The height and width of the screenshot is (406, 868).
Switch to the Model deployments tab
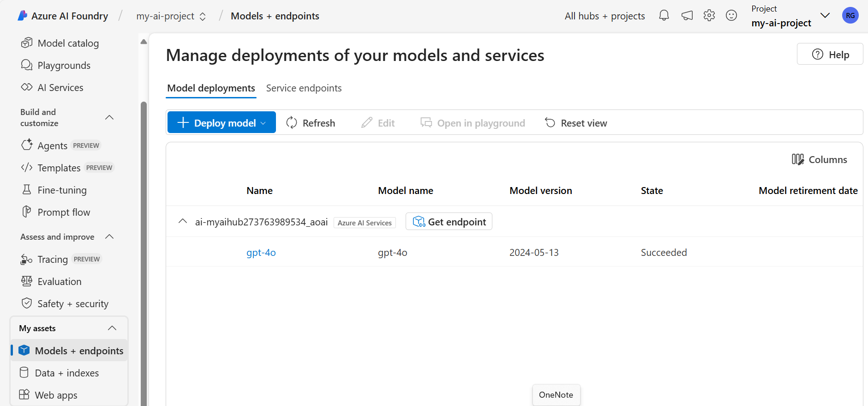[211, 88]
